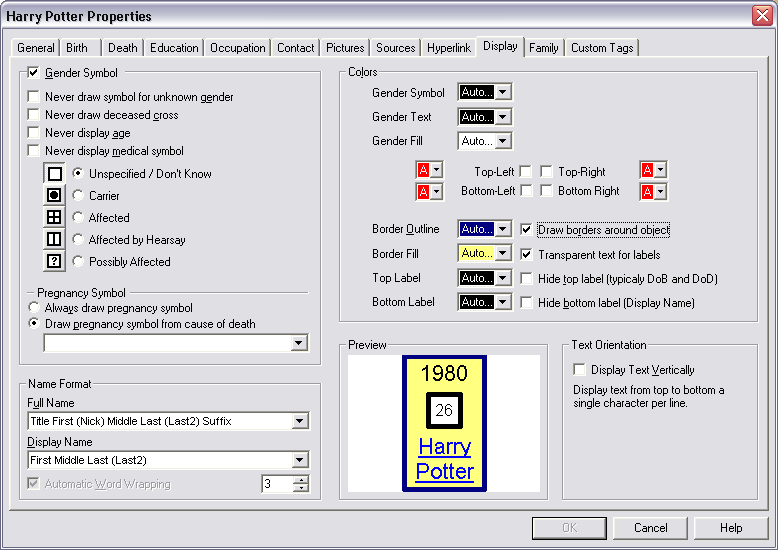The height and width of the screenshot is (550, 778).
Task: Switch to the Death tab
Action: tap(123, 48)
